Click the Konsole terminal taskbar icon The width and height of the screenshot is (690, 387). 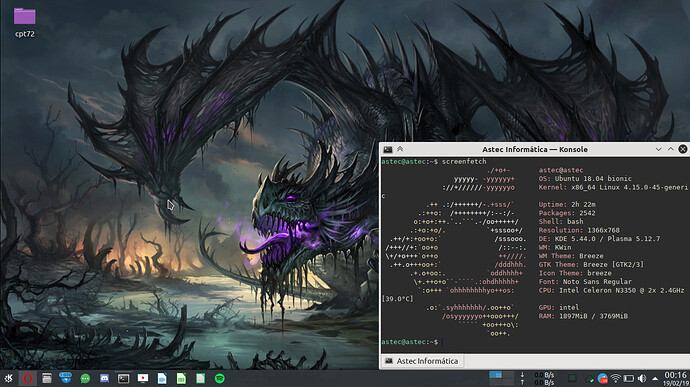[x=124, y=378]
